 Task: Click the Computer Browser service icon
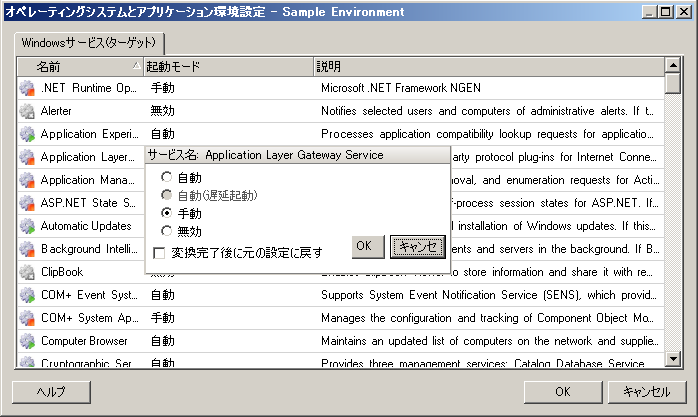coord(27,341)
